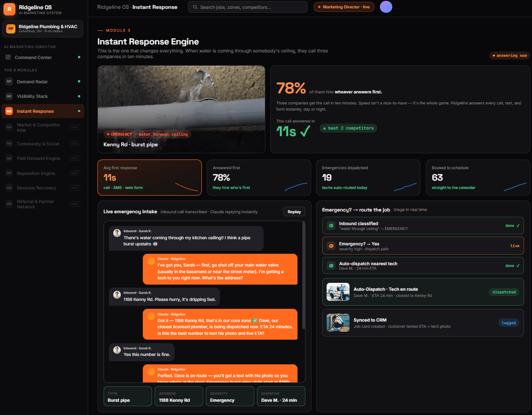Open the RP company badge icon
The width and height of the screenshot is (532, 415).
[11, 29]
